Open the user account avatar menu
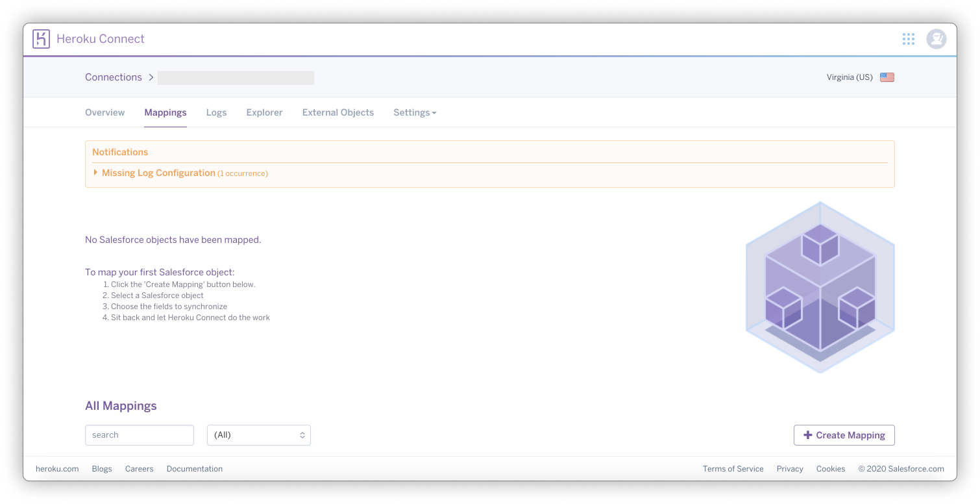The image size is (980, 504). 936,39
